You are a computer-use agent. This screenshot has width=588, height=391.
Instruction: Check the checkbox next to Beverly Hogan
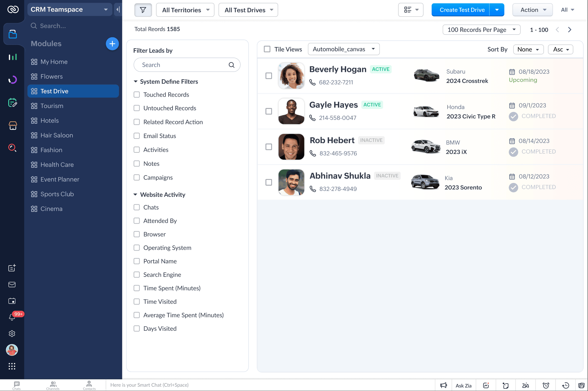coord(269,76)
